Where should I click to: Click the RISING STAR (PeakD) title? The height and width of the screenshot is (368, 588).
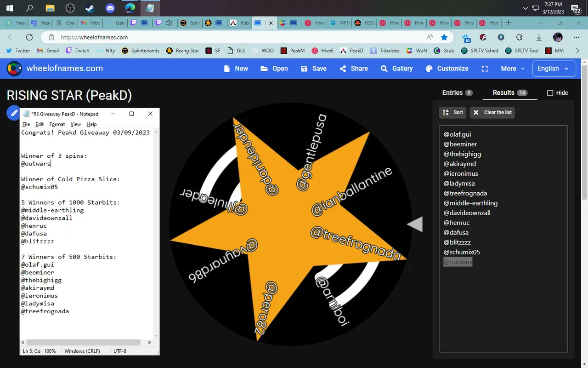69,95
